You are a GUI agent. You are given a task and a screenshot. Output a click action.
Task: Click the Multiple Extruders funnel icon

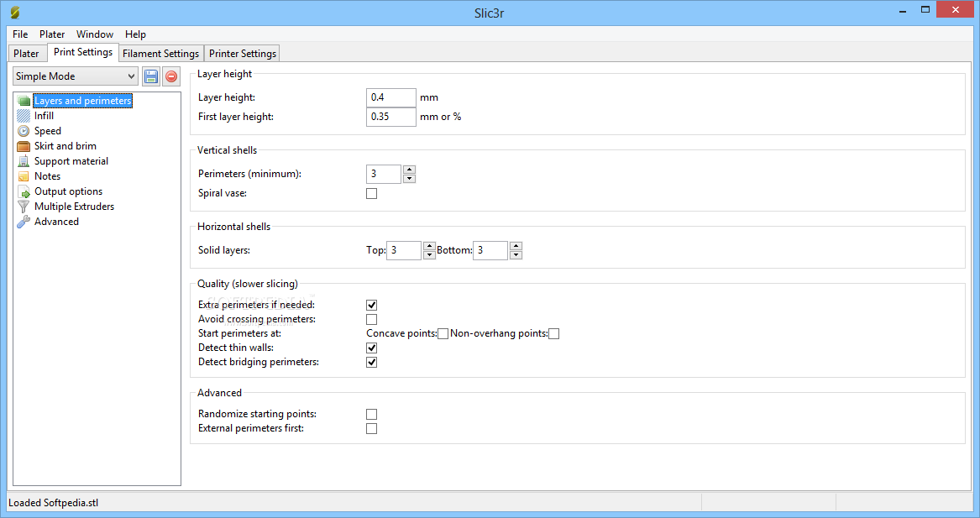tap(24, 207)
